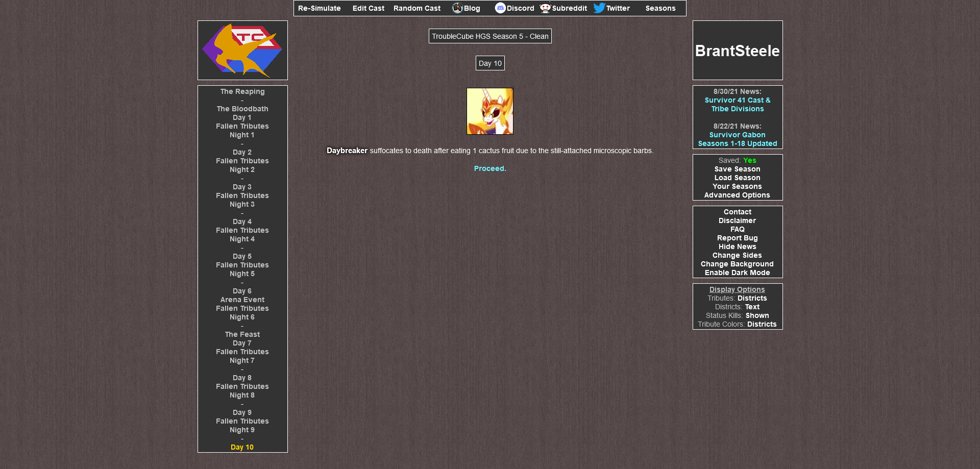Open Fallen Tributes under Day 8
This screenshot has width=980, height=469.
(242, 386)
